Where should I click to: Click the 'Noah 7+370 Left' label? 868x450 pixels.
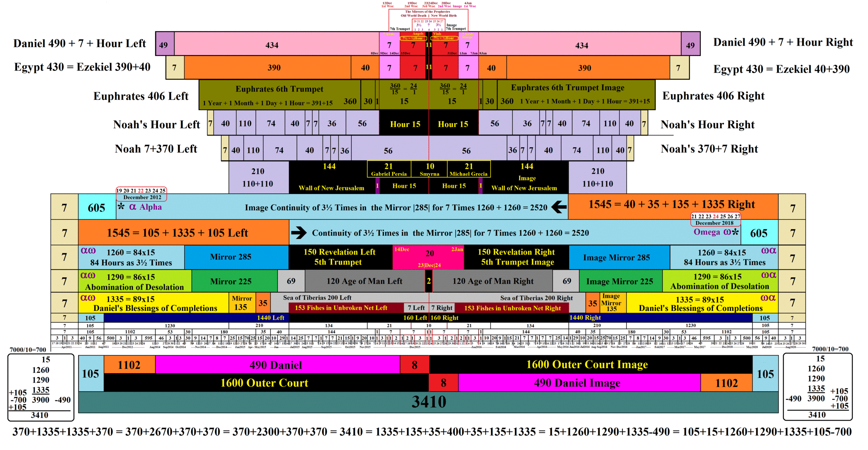156,149
